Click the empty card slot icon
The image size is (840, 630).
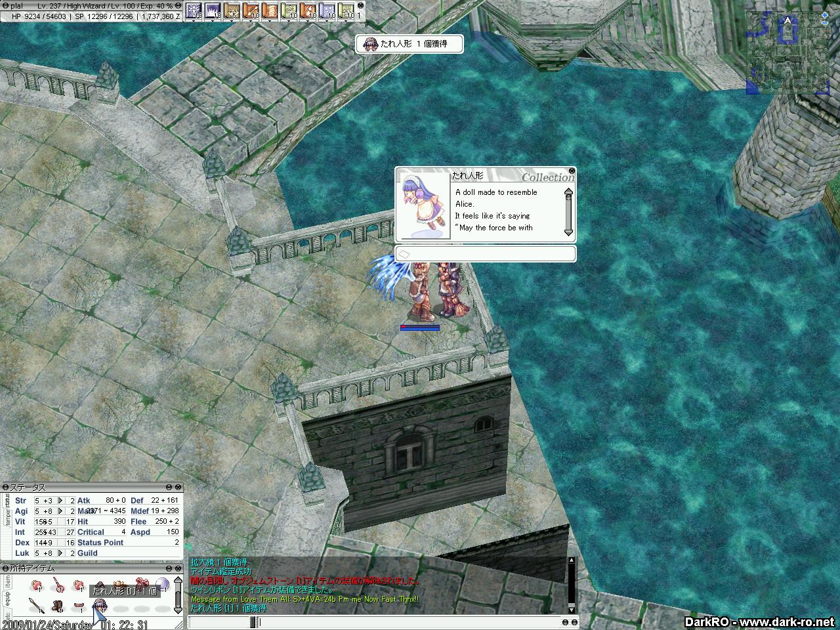click(x=406, y=253)
